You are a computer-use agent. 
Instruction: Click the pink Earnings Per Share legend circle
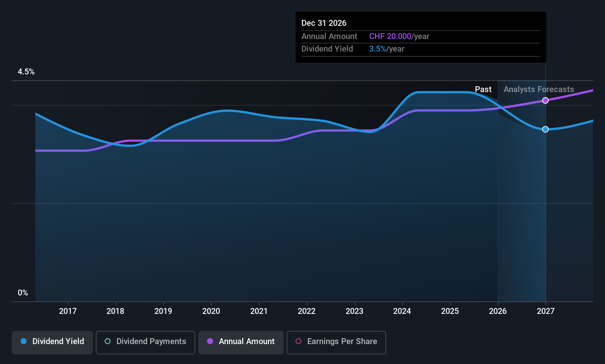click(298, 342)
